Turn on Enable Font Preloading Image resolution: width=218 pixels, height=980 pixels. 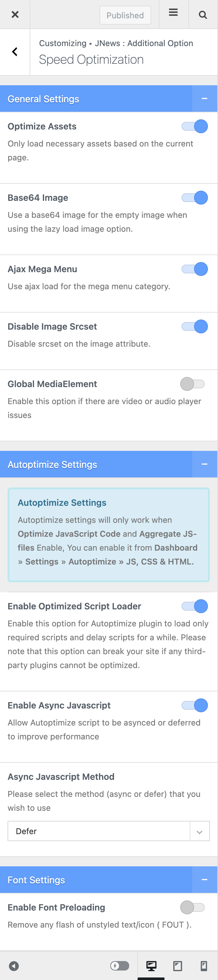coord(192,907)
